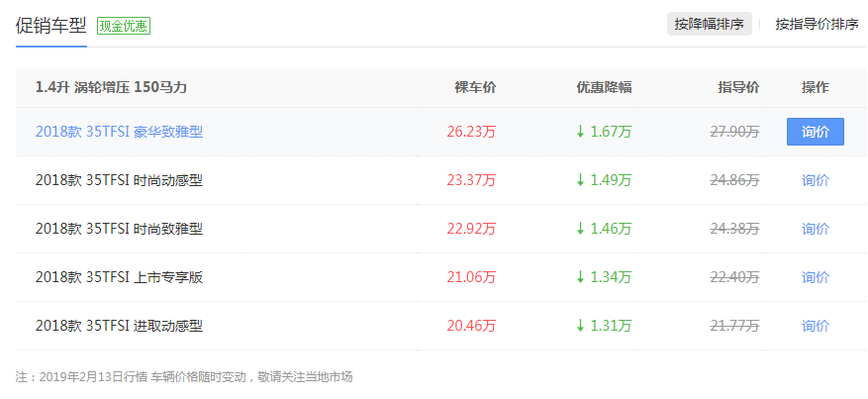Click the struck-through 24.38万 guide price
This screenshot has height=399, width=868.
pos(734,229)
